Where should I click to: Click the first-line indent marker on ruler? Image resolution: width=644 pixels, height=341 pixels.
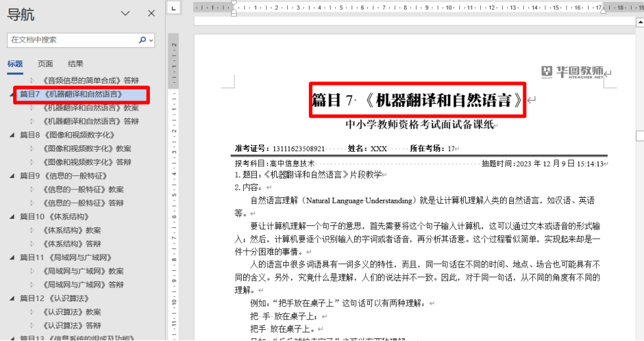(x=233, y=4)
